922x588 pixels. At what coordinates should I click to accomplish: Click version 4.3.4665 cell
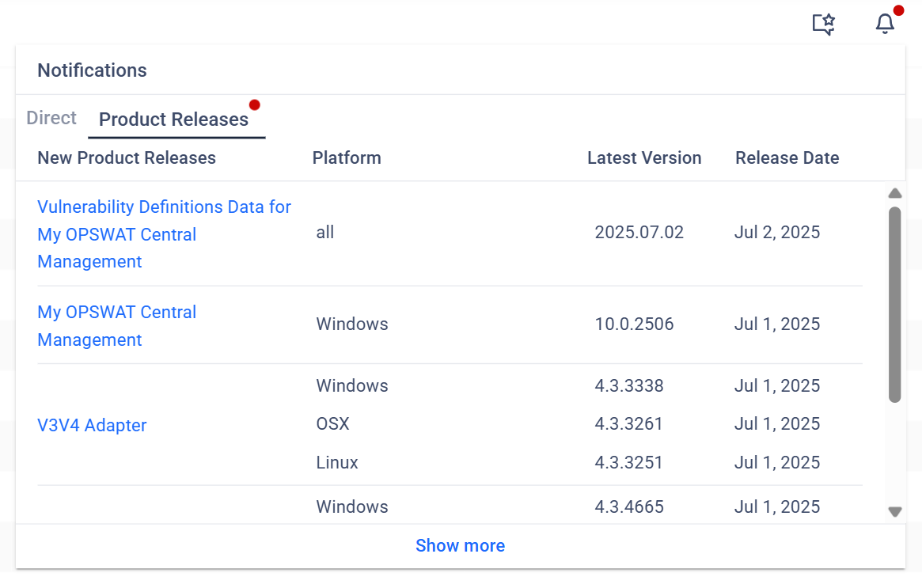click(629, 506)
